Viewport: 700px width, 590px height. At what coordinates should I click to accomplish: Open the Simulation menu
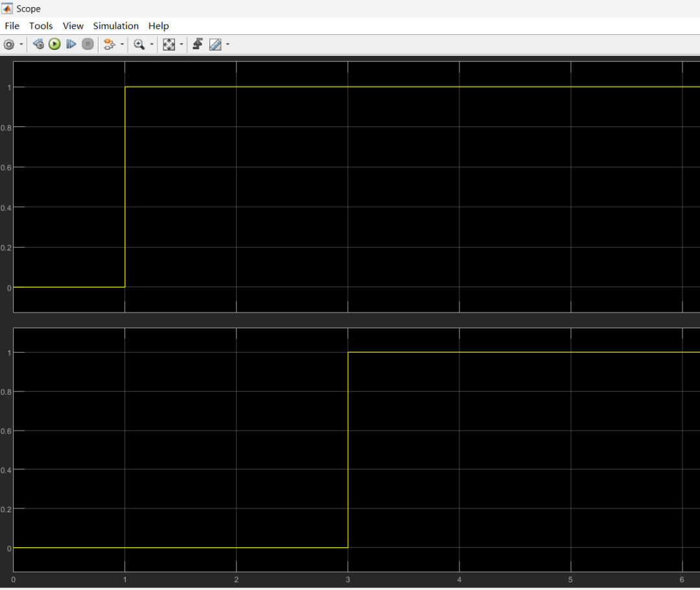(x=115, y=26)
